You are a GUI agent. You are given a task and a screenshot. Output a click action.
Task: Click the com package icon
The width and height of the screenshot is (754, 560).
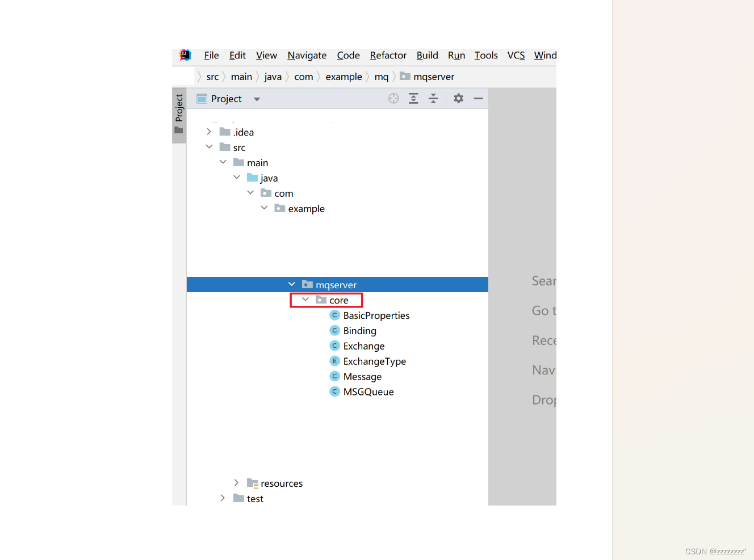point(266,193)
